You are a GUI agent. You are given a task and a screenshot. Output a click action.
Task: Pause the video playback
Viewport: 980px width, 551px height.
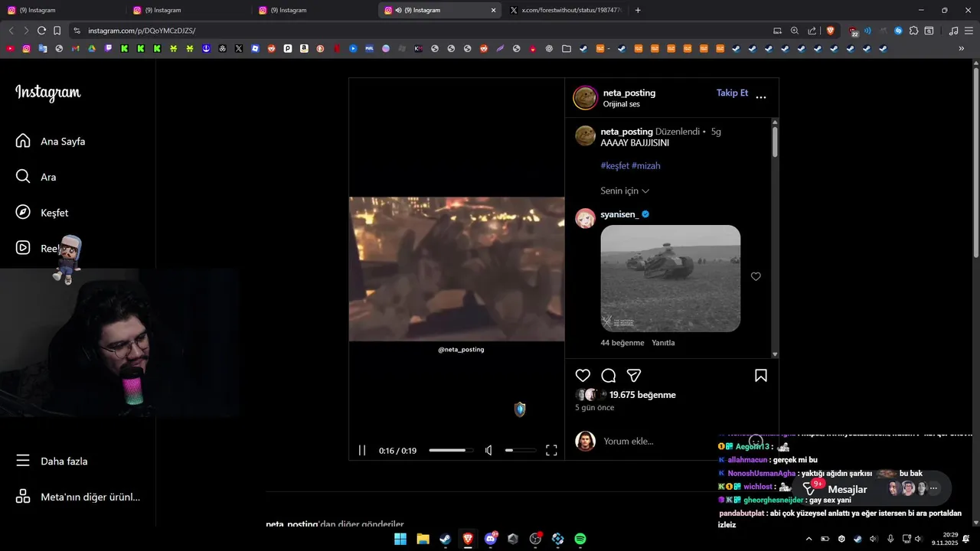coord(362,450)
